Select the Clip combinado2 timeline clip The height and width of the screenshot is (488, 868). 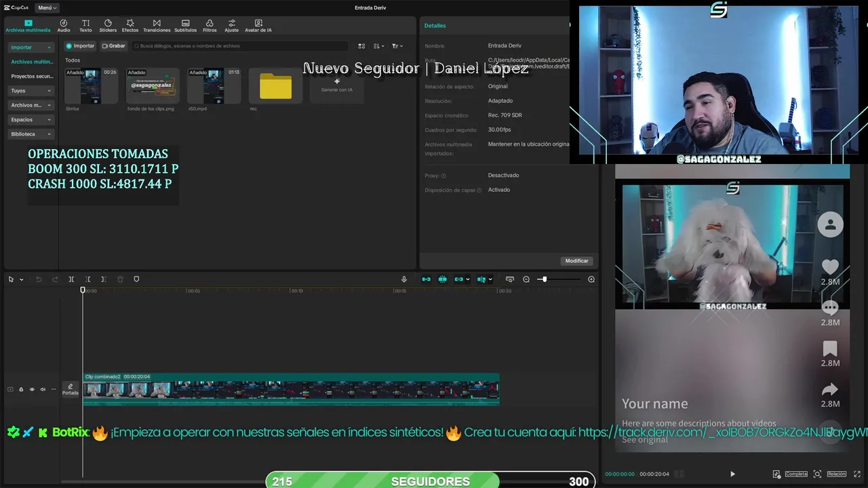[x=291, y=389]
